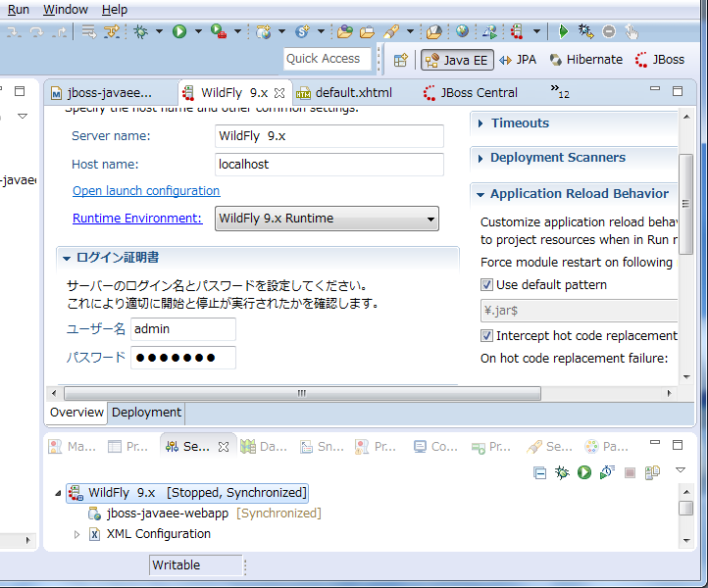
Task: Click the hand pointer icon in toolbar
Action: [x=632, y=31]
